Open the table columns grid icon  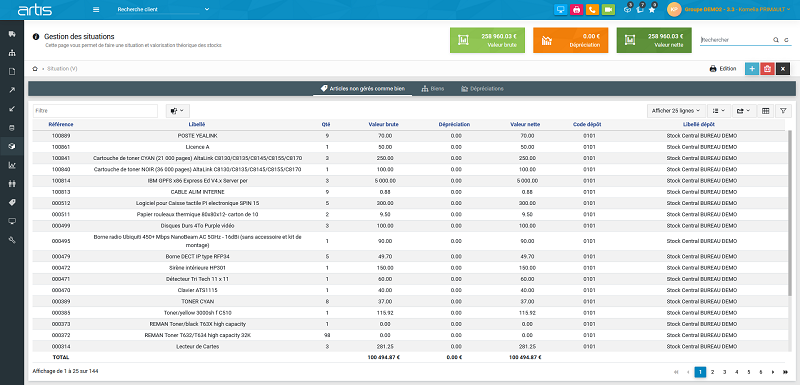pyautogui.click(x=765, y=111)
